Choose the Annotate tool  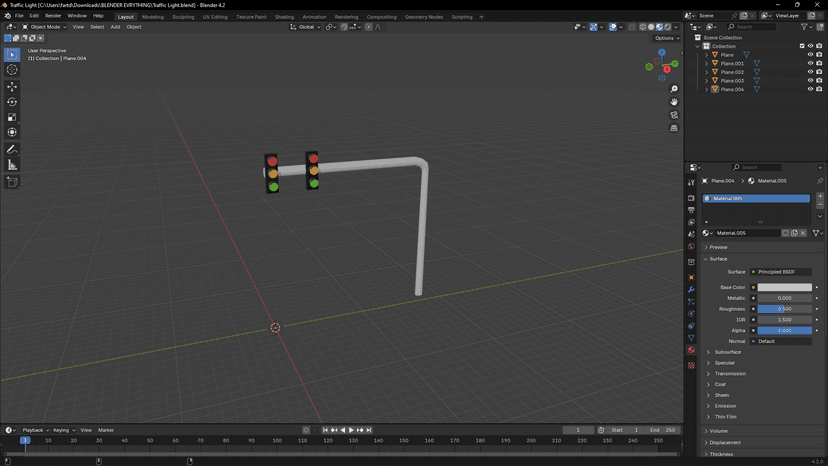(12, 150)
